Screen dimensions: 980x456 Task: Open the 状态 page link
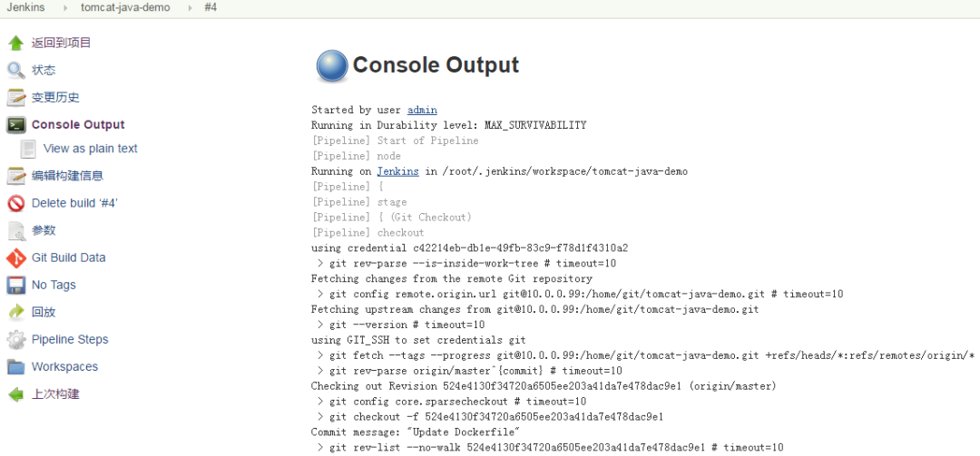tap(44, 70)
